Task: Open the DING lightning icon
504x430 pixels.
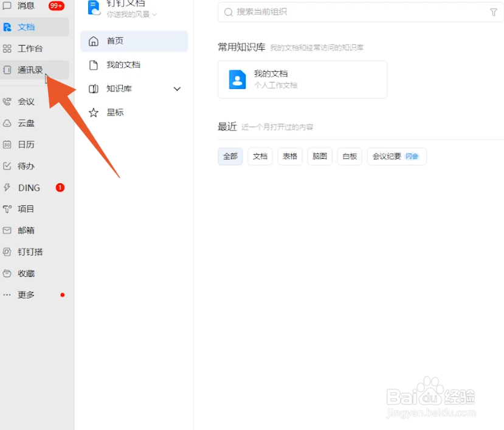Action: (x=7, y=188)
